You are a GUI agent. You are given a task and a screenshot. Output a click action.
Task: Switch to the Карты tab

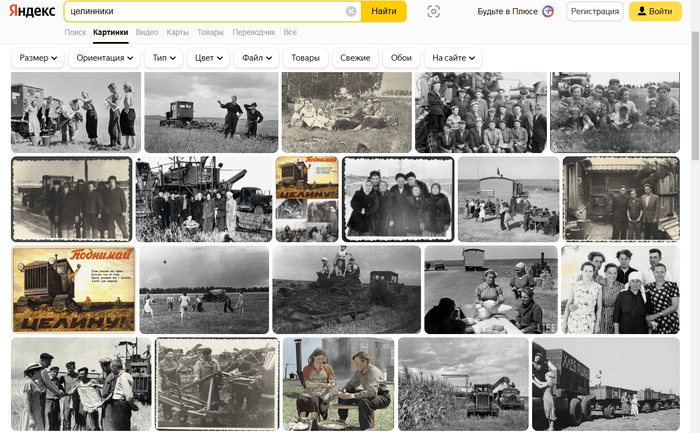[177, 32]
